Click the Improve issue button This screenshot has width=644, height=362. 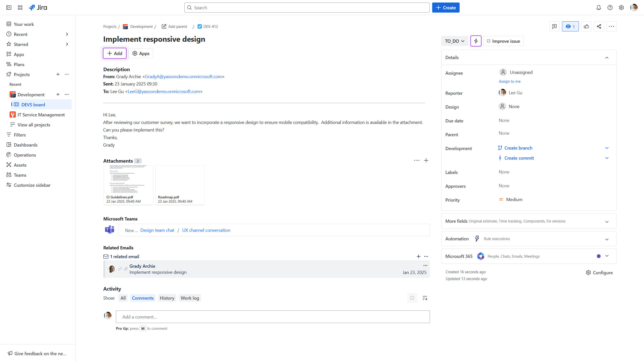tap(503, 41)
